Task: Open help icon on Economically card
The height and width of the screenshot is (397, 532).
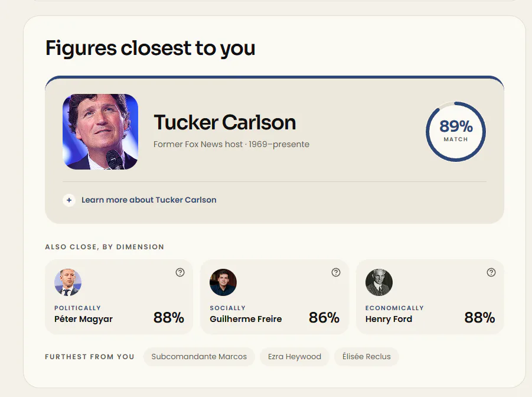Action: 491,272
